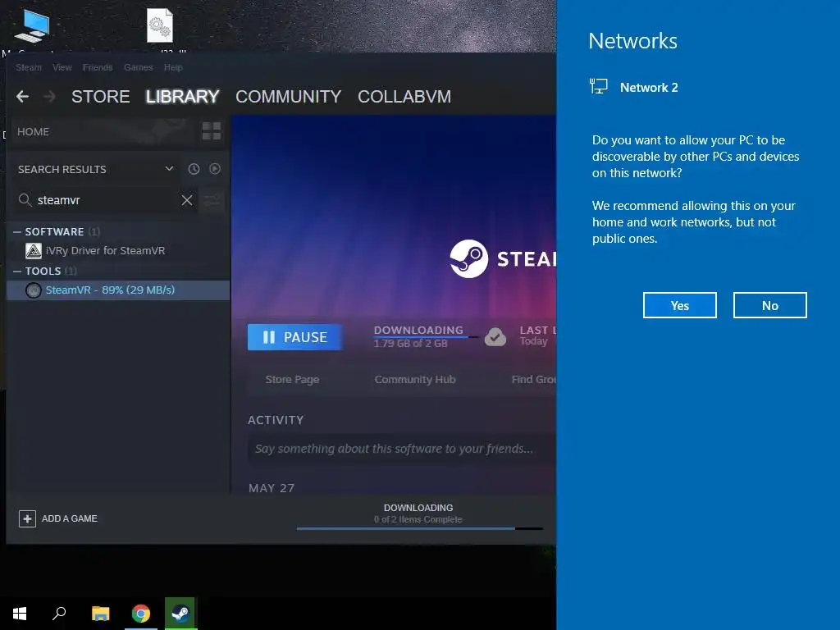Launch Google Chrome from the taskbar
Screen dimensions: 840x630
pyautogui.click(x=141, y=614)
